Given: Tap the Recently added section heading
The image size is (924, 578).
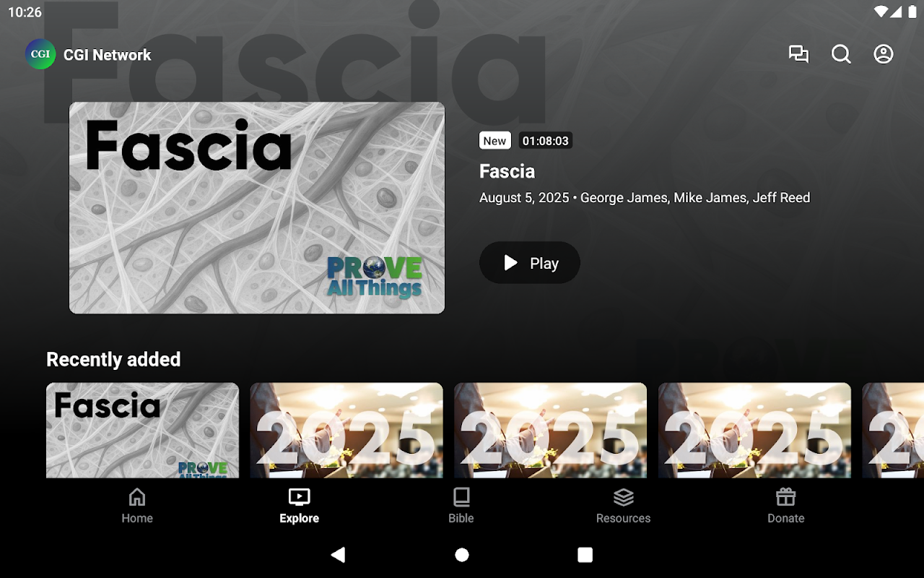Looking at the screenshot, I should coord(113,359).
